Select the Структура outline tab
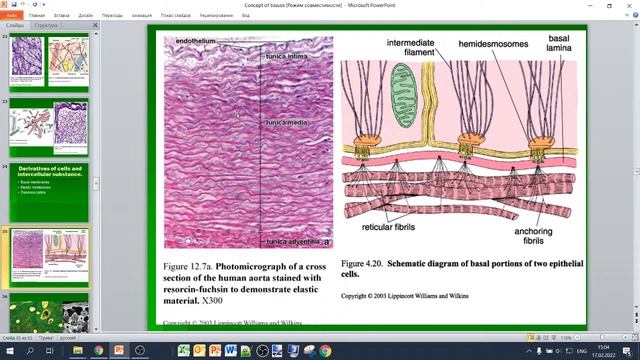 pyautogui.click(x=46, y=25)
